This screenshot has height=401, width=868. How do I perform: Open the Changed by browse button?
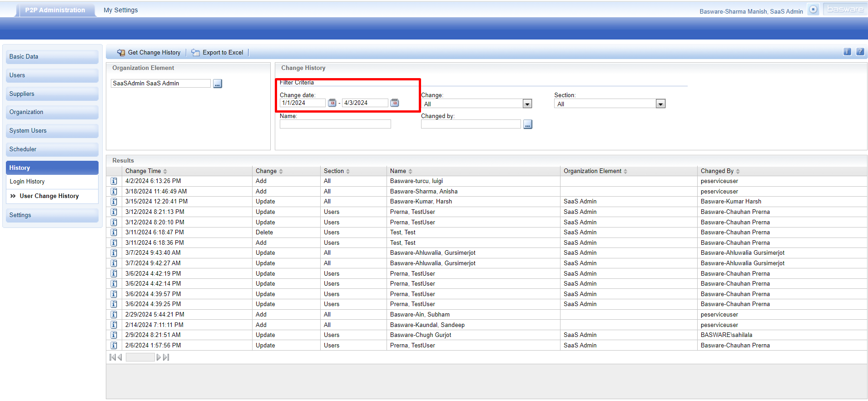pyautogui.click(x=527, y=124)
